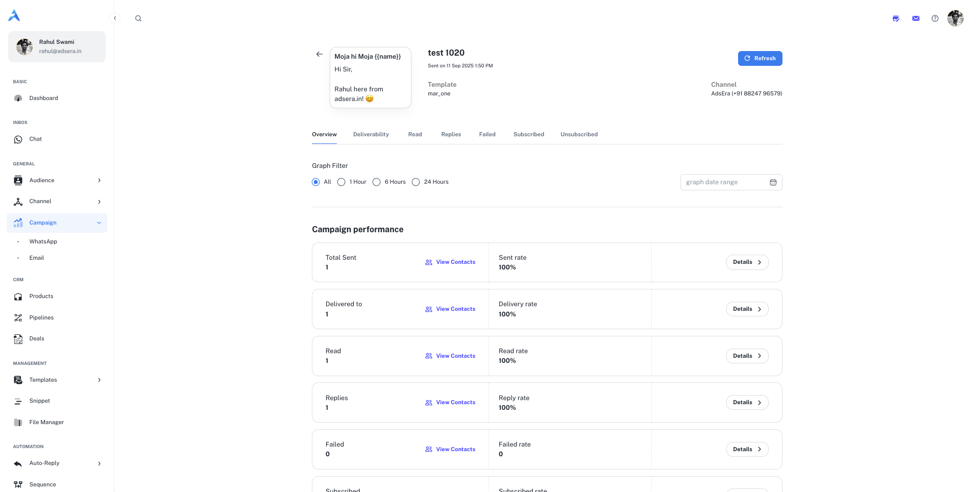Open Dashboard from the sidebar

click(43, 98)
